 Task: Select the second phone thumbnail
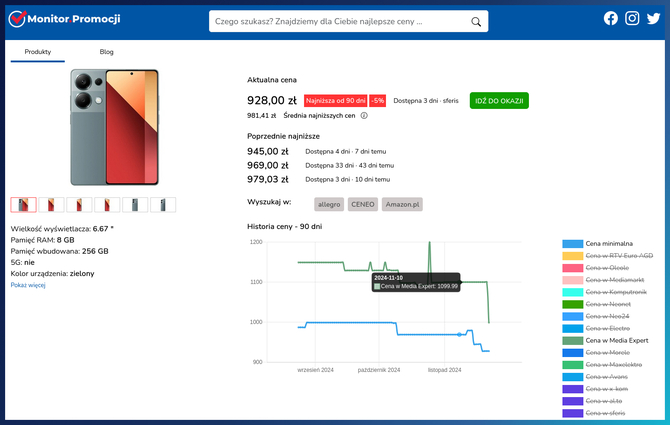(x=51, y=205)
